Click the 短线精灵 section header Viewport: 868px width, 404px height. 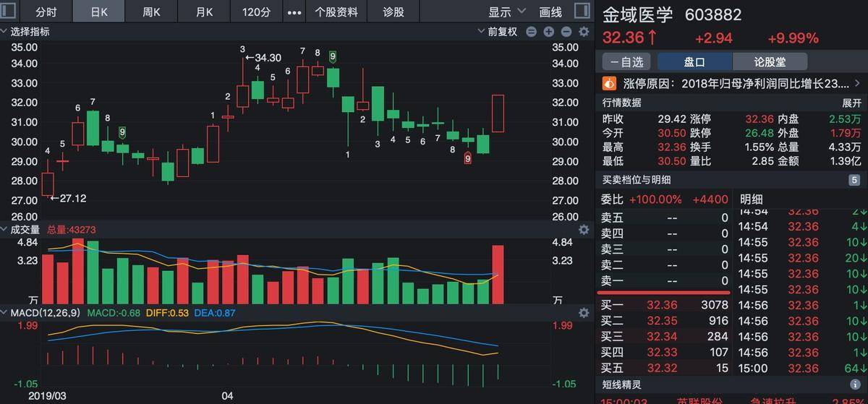[x=621, y=385]
